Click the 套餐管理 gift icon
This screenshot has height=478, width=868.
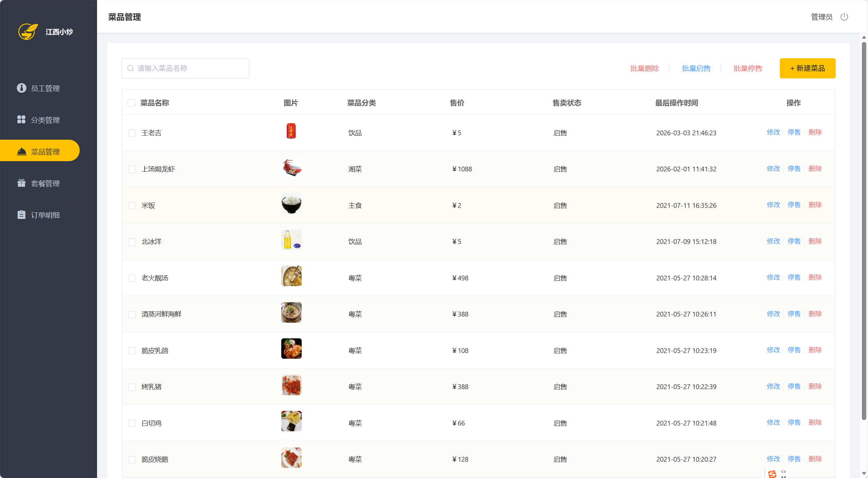pyautogui.click(x=21, y=183)
